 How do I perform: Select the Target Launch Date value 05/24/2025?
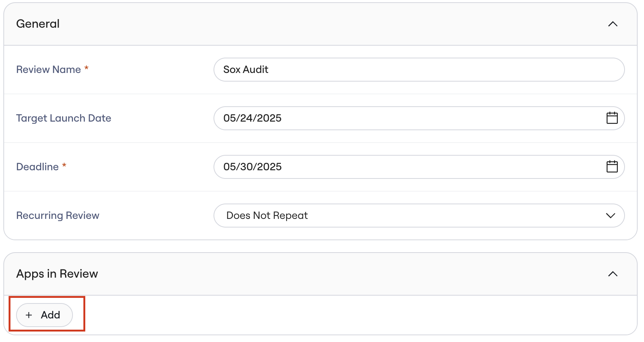(x=252, y=118)
